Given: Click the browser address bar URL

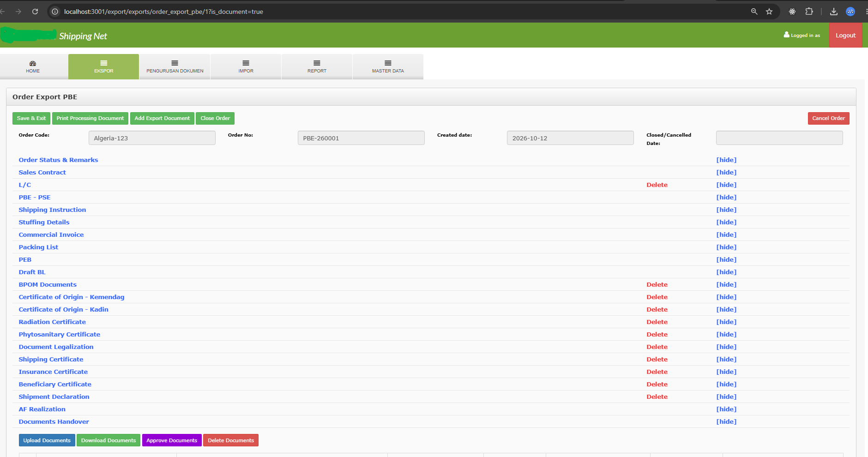Looking at the screenshot, I should [163, 12].
